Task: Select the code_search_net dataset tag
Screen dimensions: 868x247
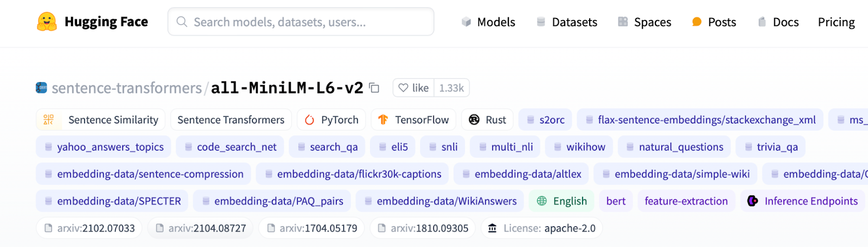Action: 230,147
